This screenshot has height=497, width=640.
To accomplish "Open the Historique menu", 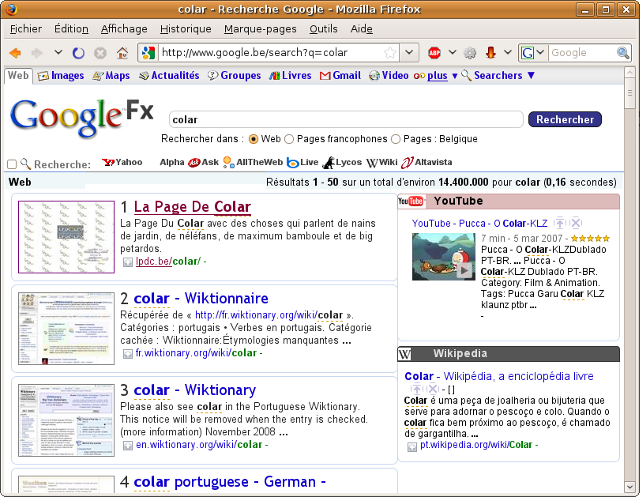I will point(186,29).
